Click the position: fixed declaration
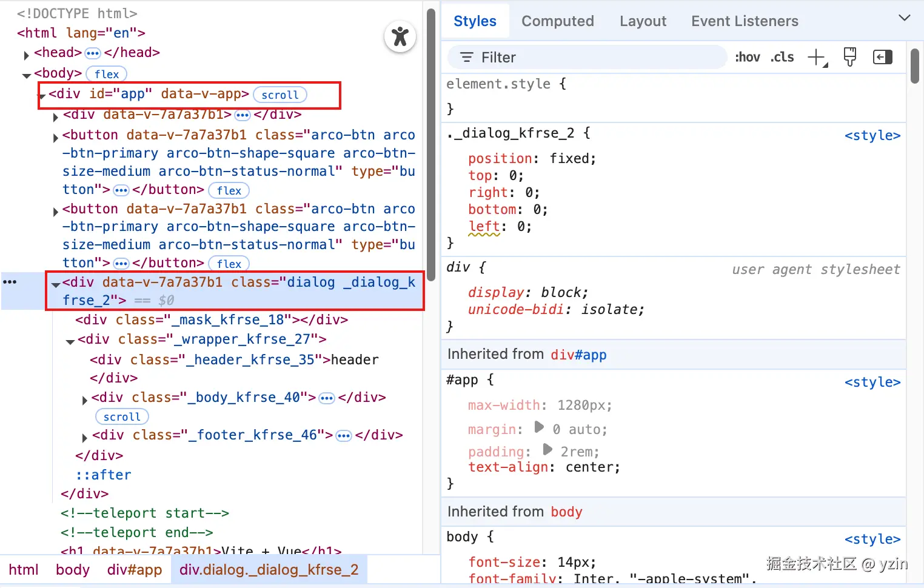Screen dimensions: 924x588 pos(532,159)
